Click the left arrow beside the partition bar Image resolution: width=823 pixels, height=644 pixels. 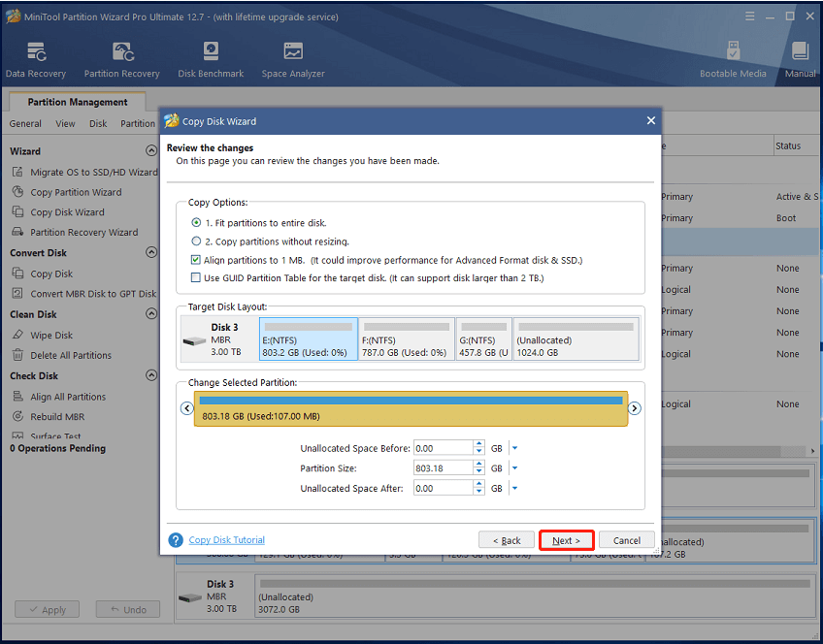[x=187, y=408]
